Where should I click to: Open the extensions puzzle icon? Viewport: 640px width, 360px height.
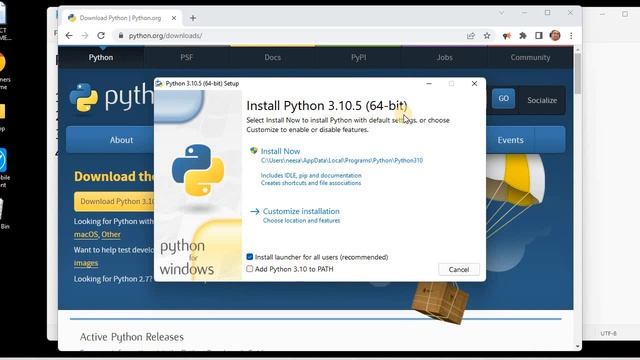(522, 36)
